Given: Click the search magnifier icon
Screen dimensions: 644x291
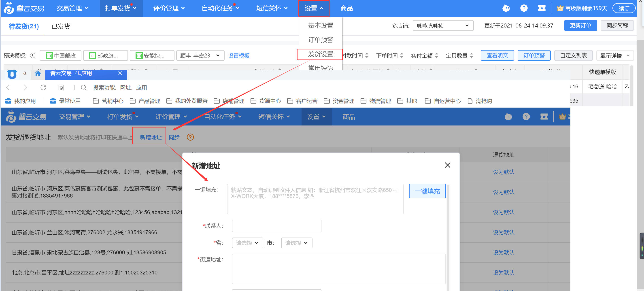Looking at the screenshot, I should [83, 87].
